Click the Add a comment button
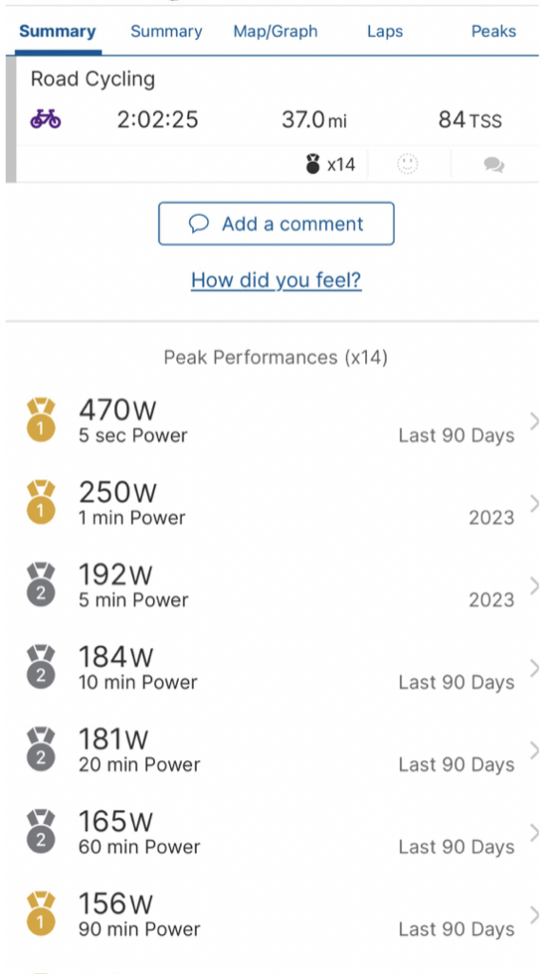The height and width of the screenshot is (974, 560). tap(277, 224)
